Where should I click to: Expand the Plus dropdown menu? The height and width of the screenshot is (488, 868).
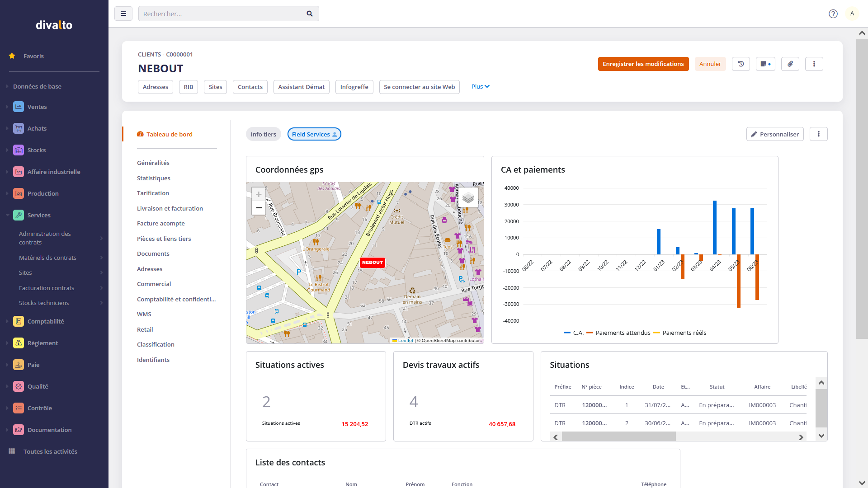481,86
